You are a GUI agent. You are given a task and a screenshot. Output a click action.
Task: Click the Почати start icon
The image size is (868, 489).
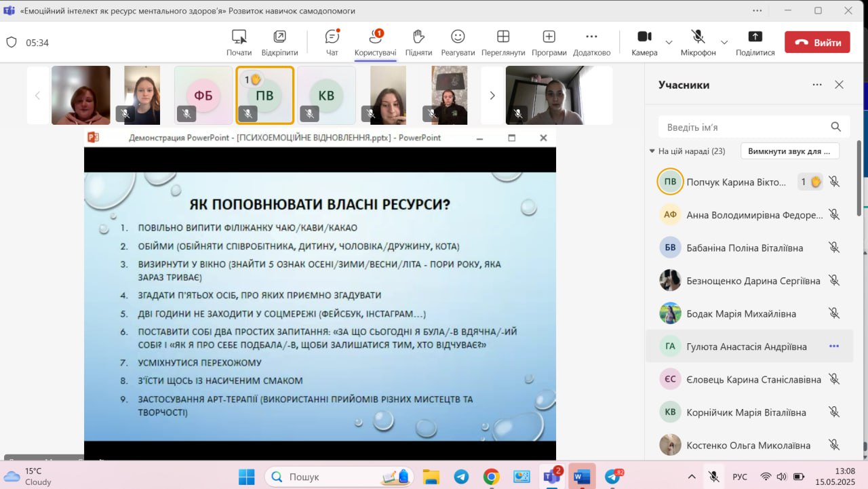tap(239, 37)
